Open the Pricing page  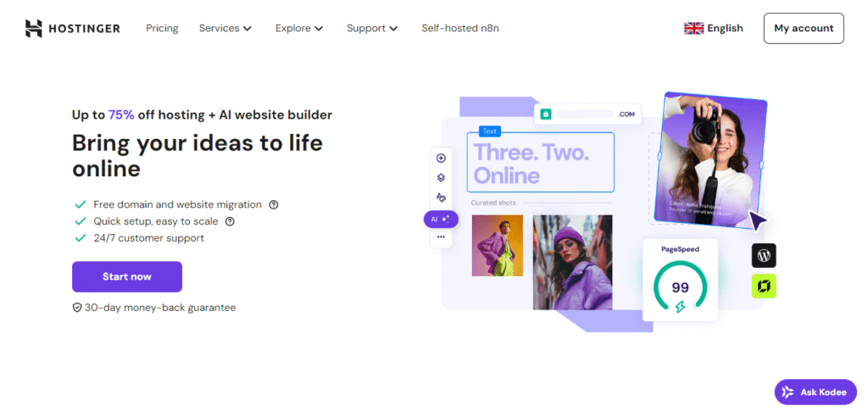[162, 28]
